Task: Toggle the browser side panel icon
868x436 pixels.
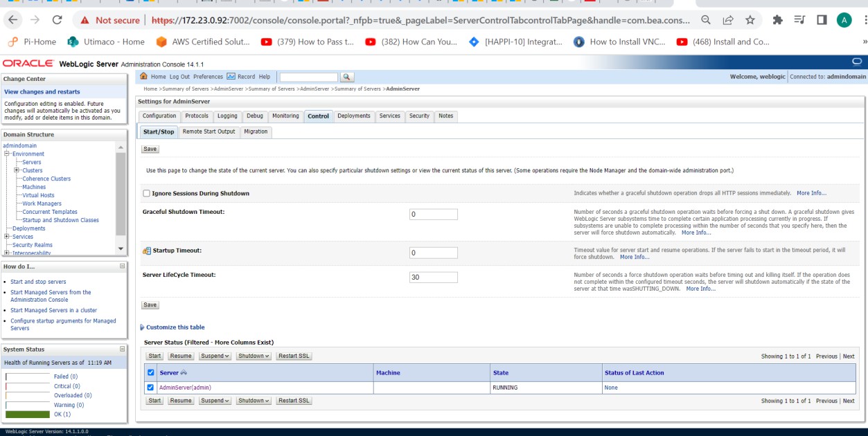Action: coord(822,20)
